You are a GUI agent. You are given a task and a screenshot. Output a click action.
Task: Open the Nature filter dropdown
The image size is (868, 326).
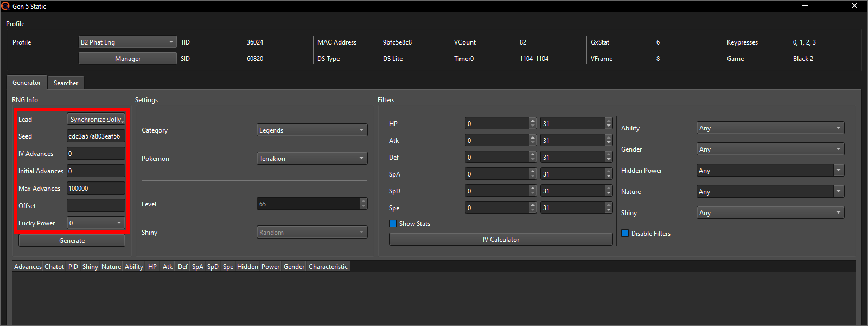770,191
